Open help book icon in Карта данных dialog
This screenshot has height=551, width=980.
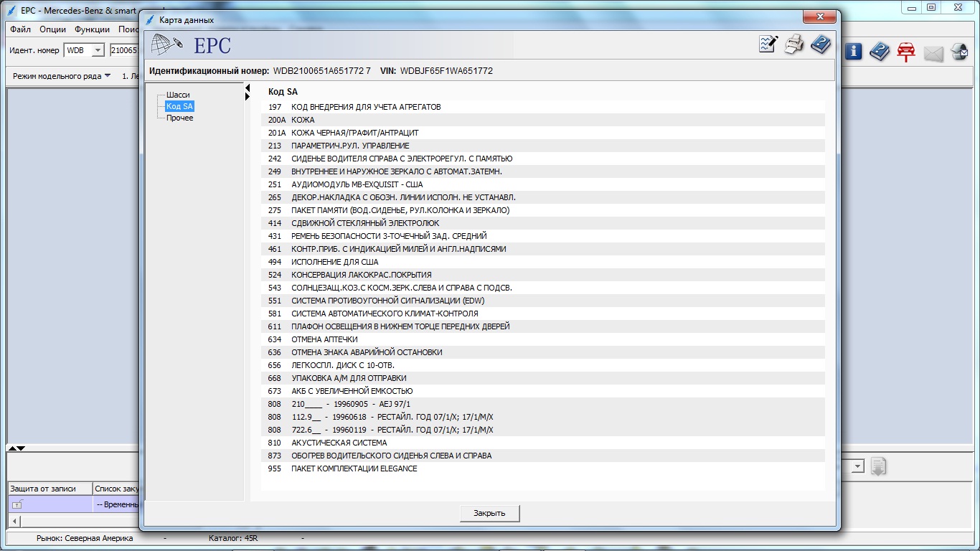(821, 44)
